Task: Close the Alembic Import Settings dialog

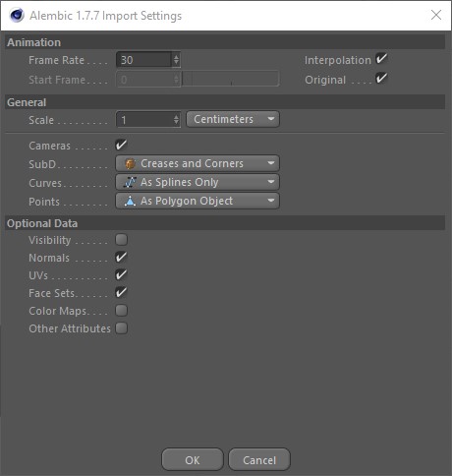Action: tap(436, 15)
